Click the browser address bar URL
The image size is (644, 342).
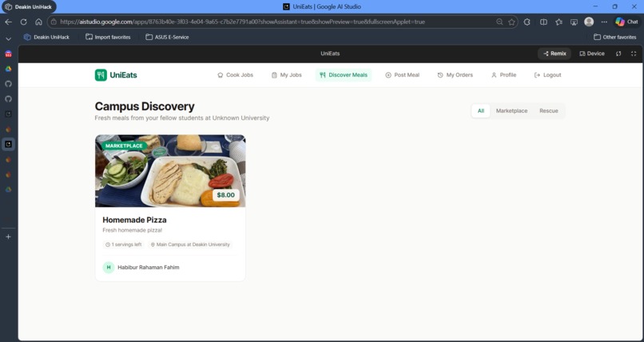[242, 22]
